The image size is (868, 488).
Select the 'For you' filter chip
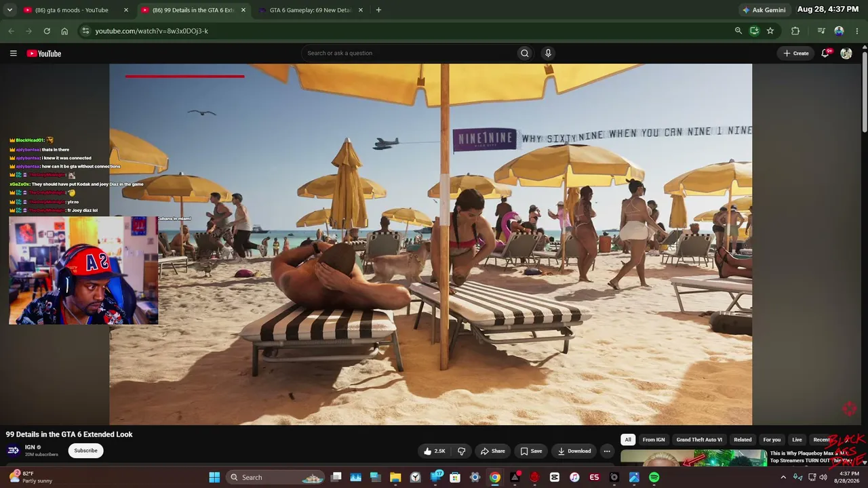point(772,440)
